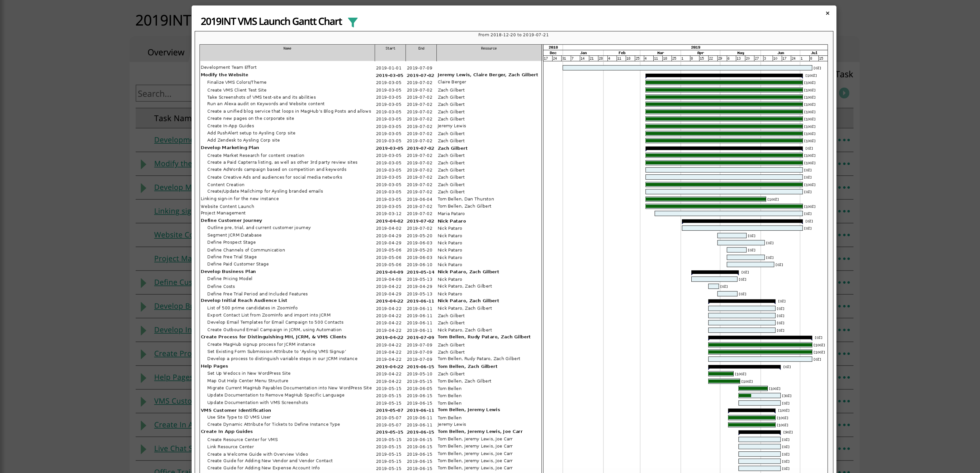Viewport: 980px width, 473px height.
Task: Open the three-dot menu for the Live Chat S row
Action: (x=844, y=449)
